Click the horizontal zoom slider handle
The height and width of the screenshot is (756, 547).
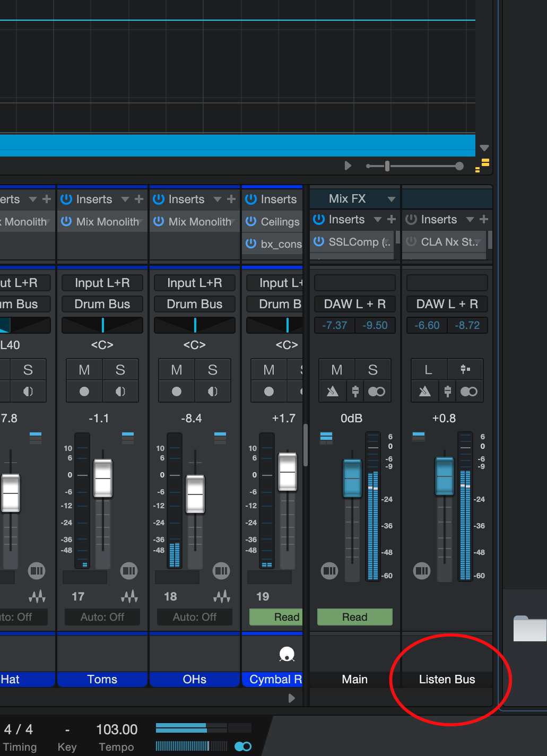(387, 166)
